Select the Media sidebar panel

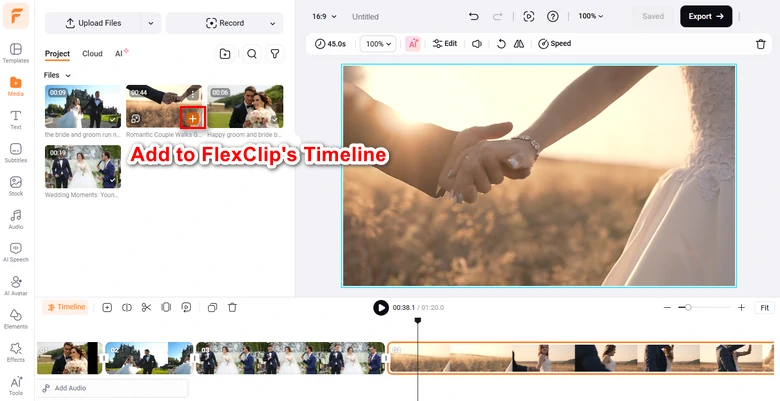(x=16, y=87)
